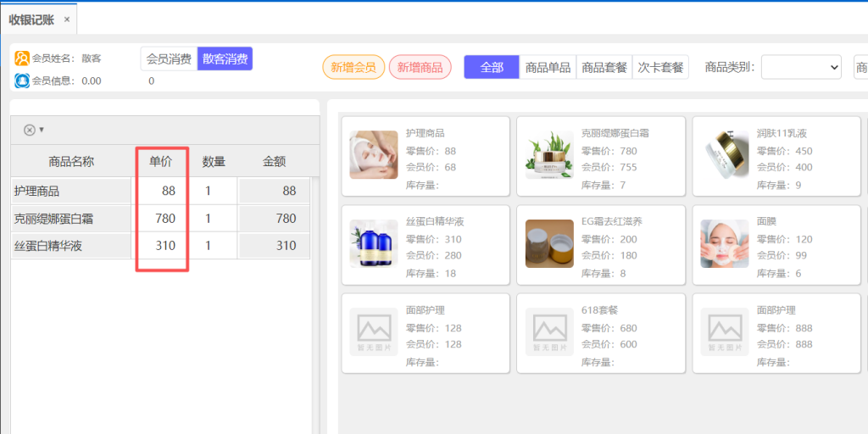Switch to 会员消费 mode

[x=169, y=58]
